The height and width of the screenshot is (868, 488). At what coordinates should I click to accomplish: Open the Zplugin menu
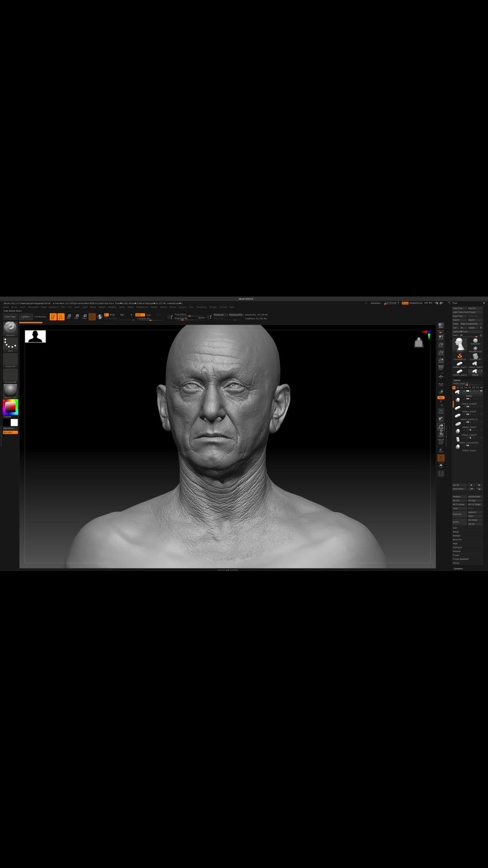(213, 307)
